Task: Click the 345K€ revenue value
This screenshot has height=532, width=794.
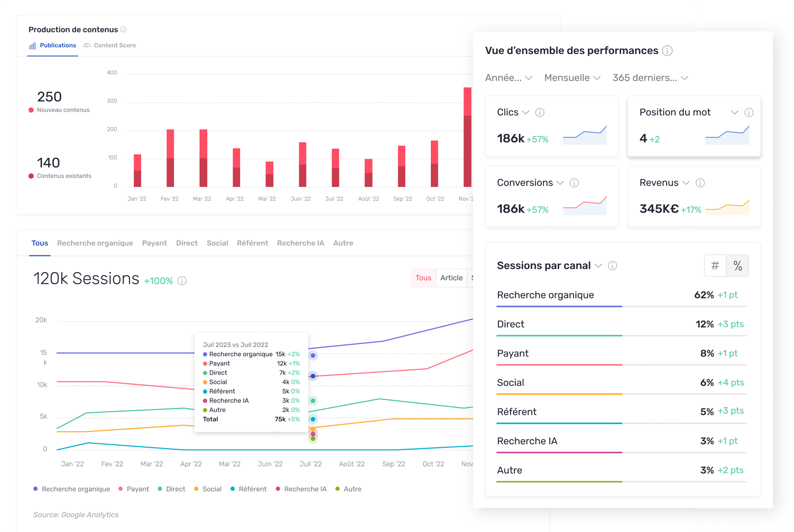Action: coord(659,209)
